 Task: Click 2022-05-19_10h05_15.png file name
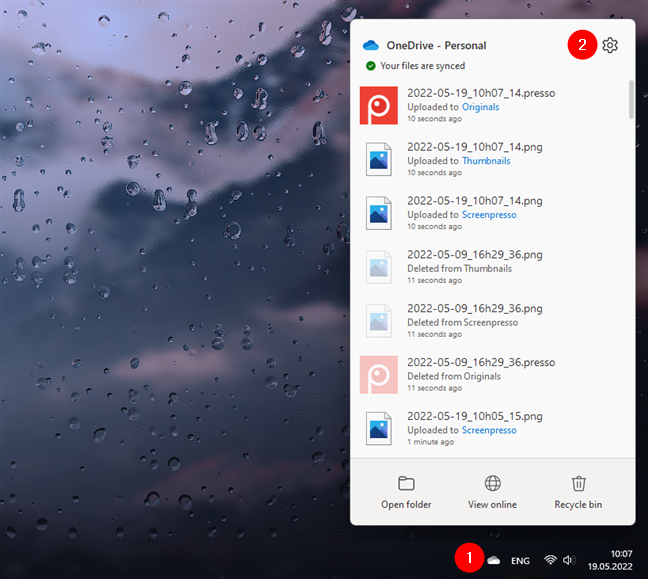[x=475, y=416]
